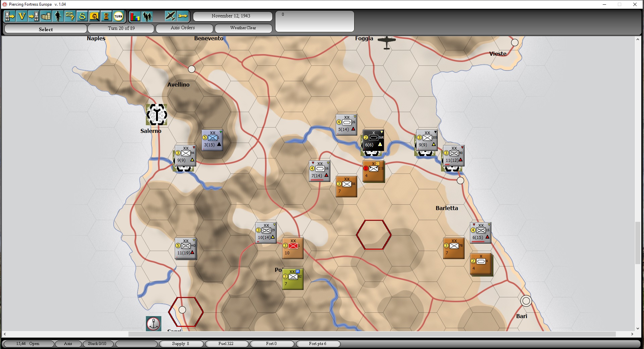Click the Fort 0 status field
The image size is (644, 349).
[272, 344]
